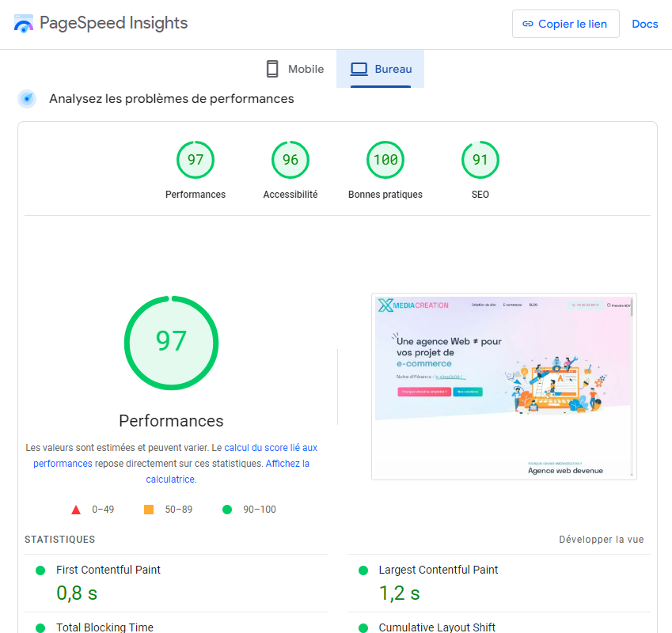Click the website screenshot thumbnail
The width and height of the screenshot is (672, 633).
503,386
